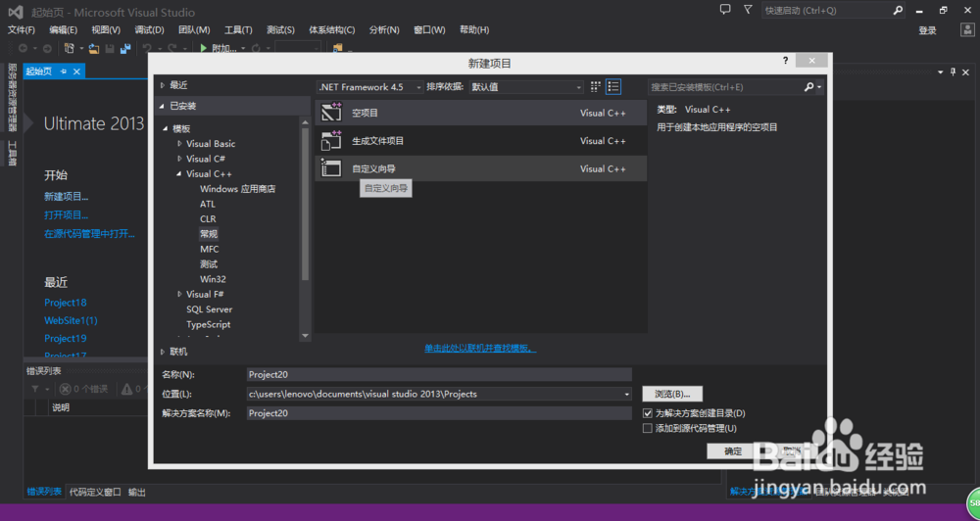Screen dimensions: 980x521
Task: Expand the 联机 section
Action: 163,352
